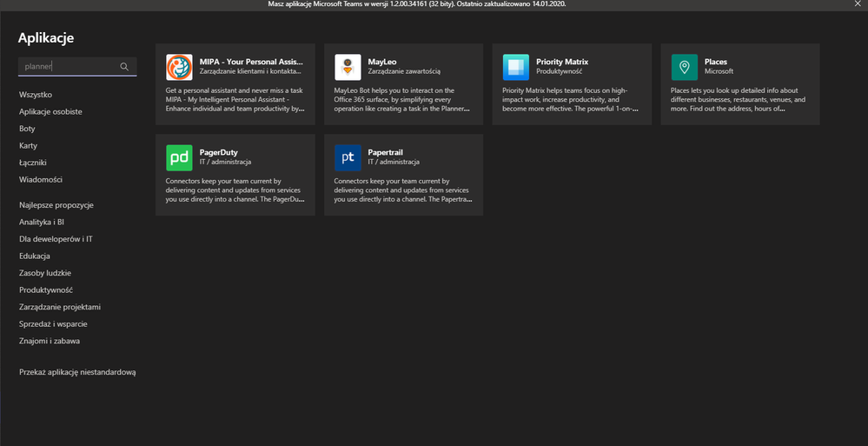Filter apps by Boty
Screen dimensions: 868x446
[27, 129]
